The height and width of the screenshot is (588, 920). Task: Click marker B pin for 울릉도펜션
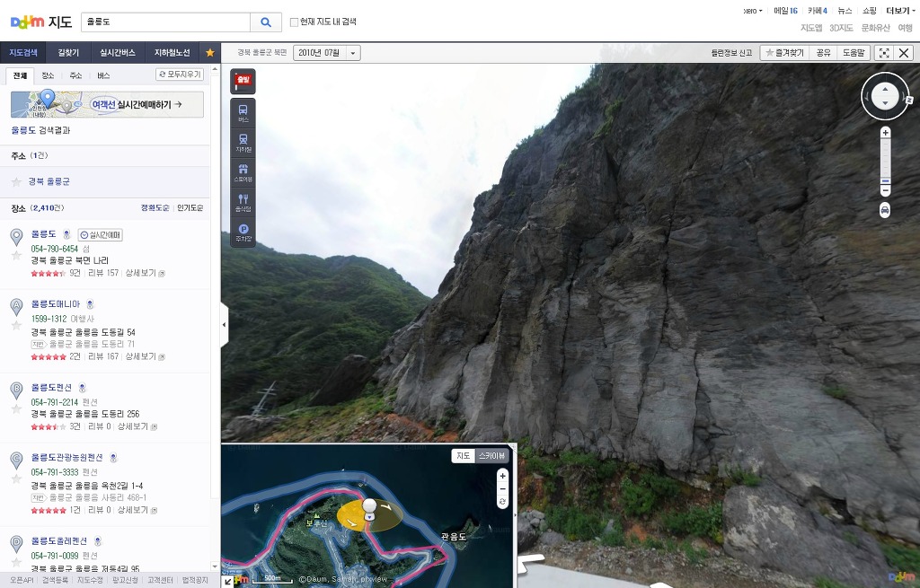coord(16,390)
